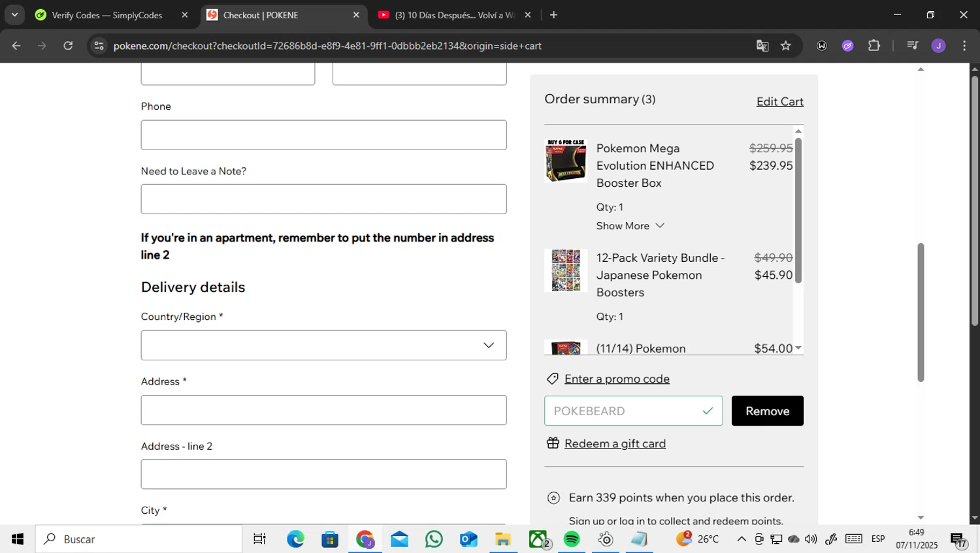Open the tab search dropdown arrow
The image size is (980, 553).
tap(14, 14)
